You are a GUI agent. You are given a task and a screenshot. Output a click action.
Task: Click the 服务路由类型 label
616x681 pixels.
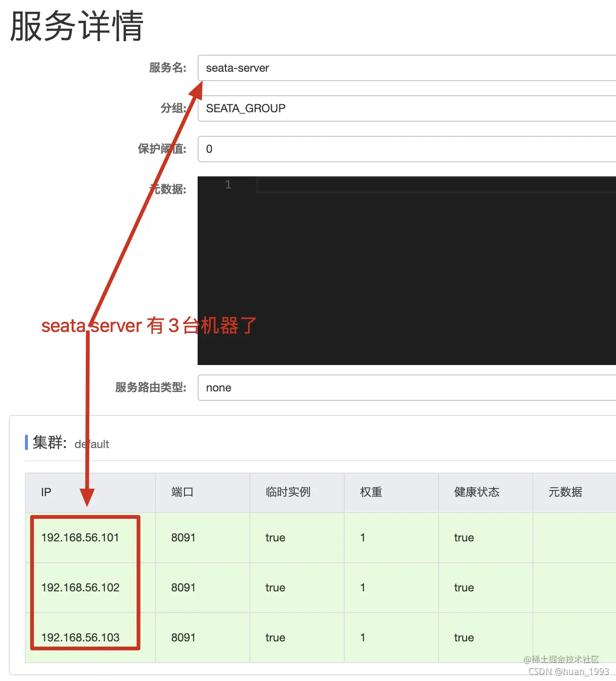tap(151, 388)
